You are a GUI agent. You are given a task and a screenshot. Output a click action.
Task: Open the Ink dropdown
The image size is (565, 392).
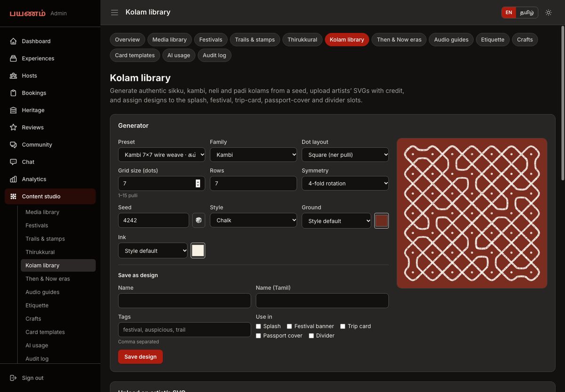pyautogui.click(x=153, y=251)
